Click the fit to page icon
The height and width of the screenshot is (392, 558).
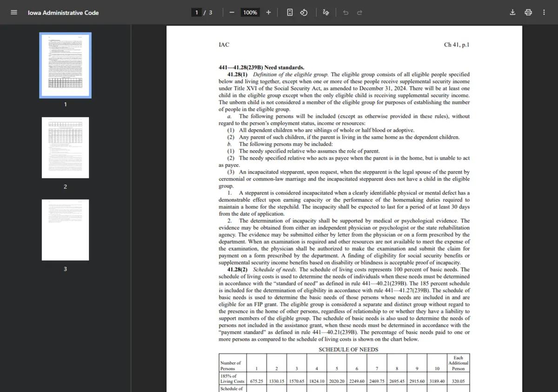(x=290, y=13)
